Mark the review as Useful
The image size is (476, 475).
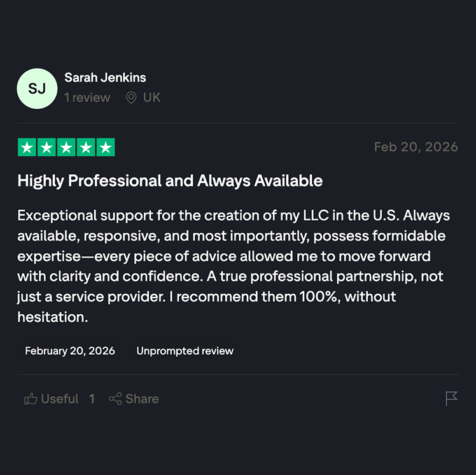click(59, 399)
